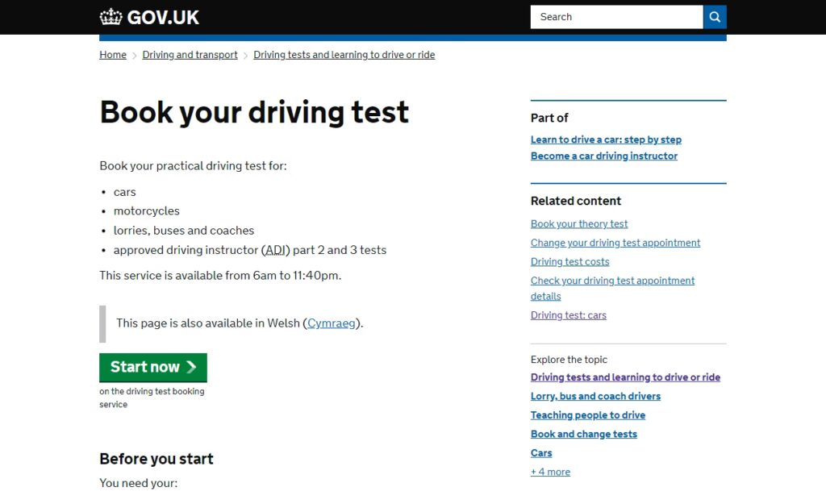Open Become a car driving instructor link

[x=603, y=156]
